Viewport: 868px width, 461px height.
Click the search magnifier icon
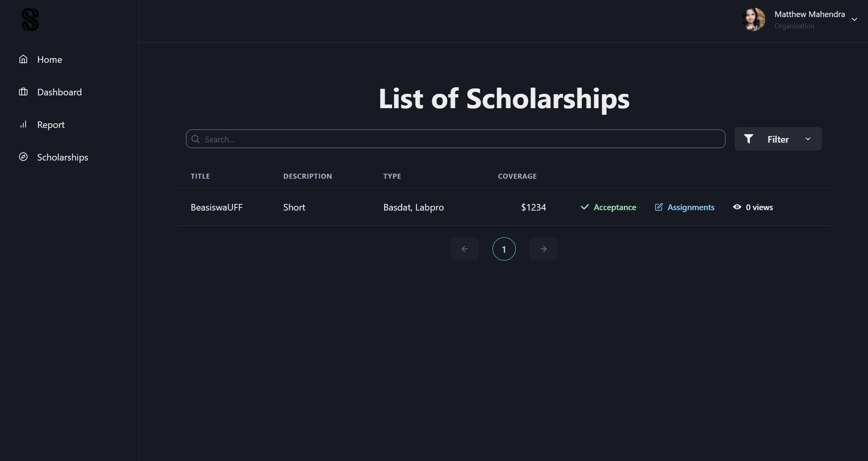click(196, 139)
